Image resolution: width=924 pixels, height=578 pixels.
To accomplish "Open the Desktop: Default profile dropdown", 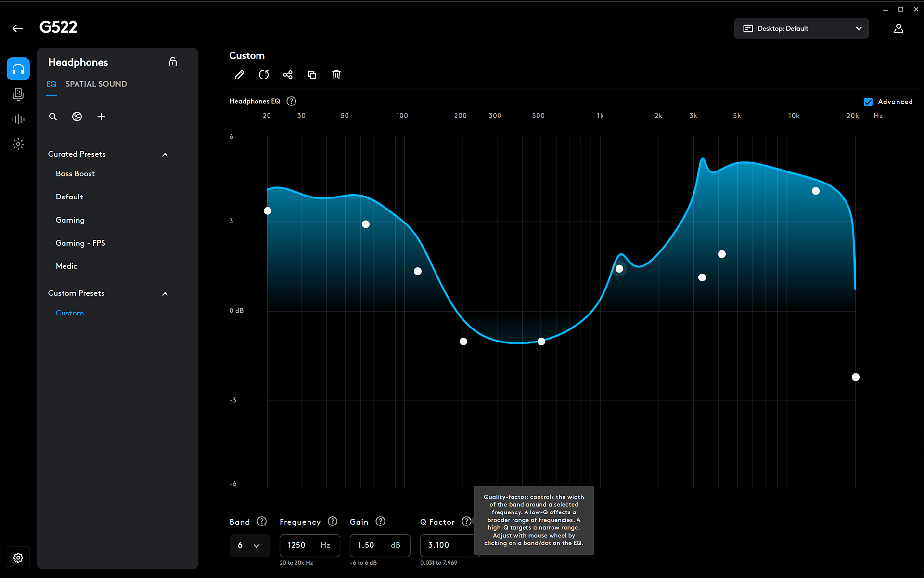I will pyautogui.click(x=801, y=28).
